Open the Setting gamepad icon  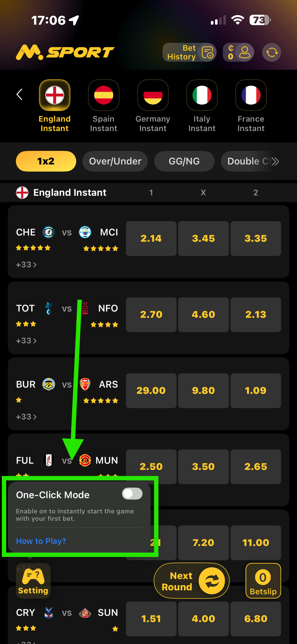point(33,580)
